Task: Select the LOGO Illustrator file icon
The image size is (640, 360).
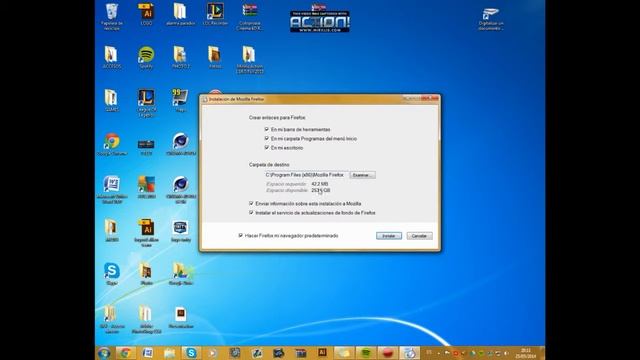Action: [x=146, y=15]
